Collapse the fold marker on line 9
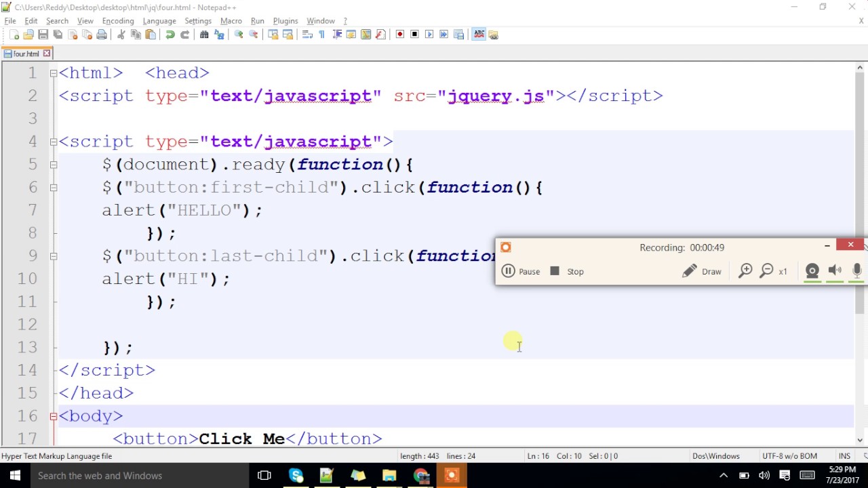 (x=54, y=256)
